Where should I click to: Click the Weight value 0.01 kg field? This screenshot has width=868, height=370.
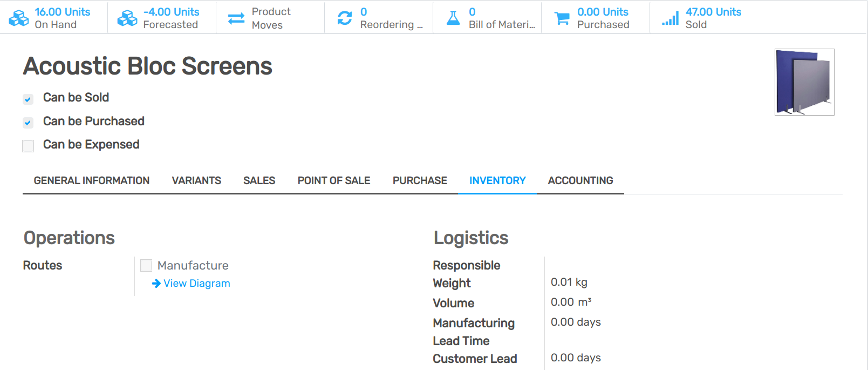569,282
